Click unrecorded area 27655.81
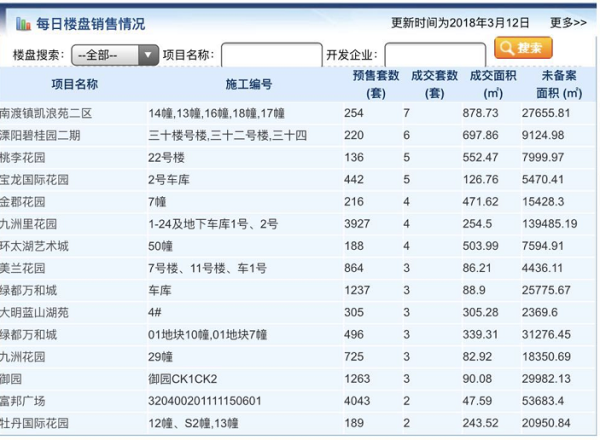600x440 pixels. (546, 113)
